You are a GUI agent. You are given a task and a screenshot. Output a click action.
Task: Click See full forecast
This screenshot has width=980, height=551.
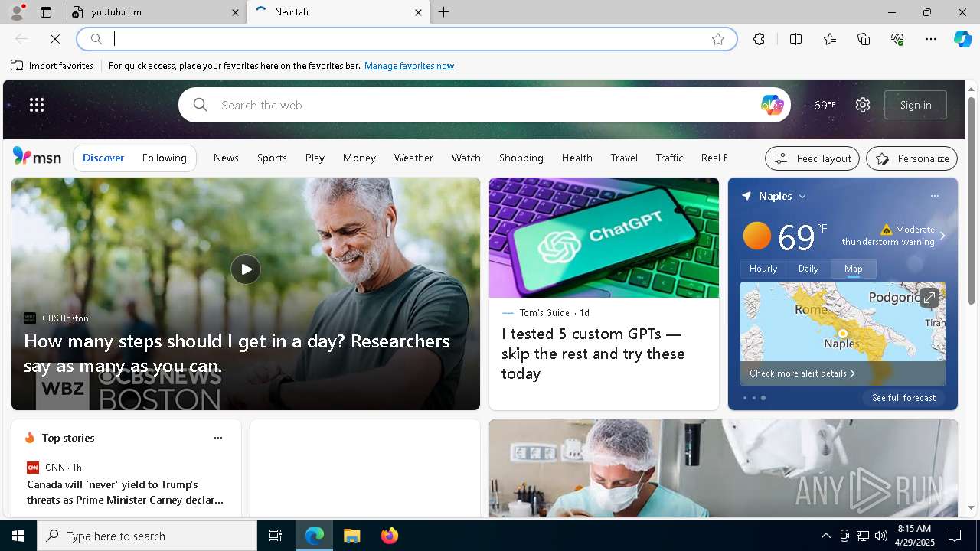click(903, 398)
